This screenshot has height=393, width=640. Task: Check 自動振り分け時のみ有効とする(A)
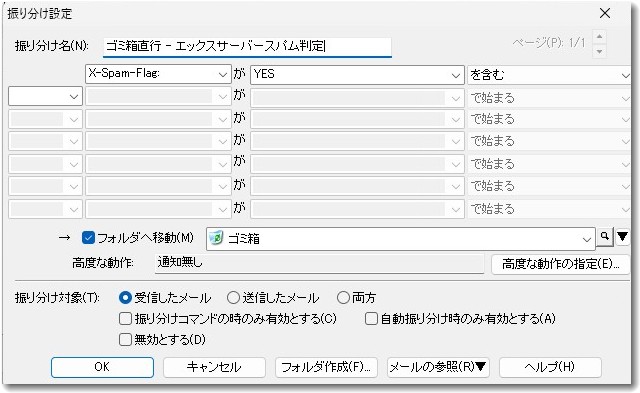371,318
